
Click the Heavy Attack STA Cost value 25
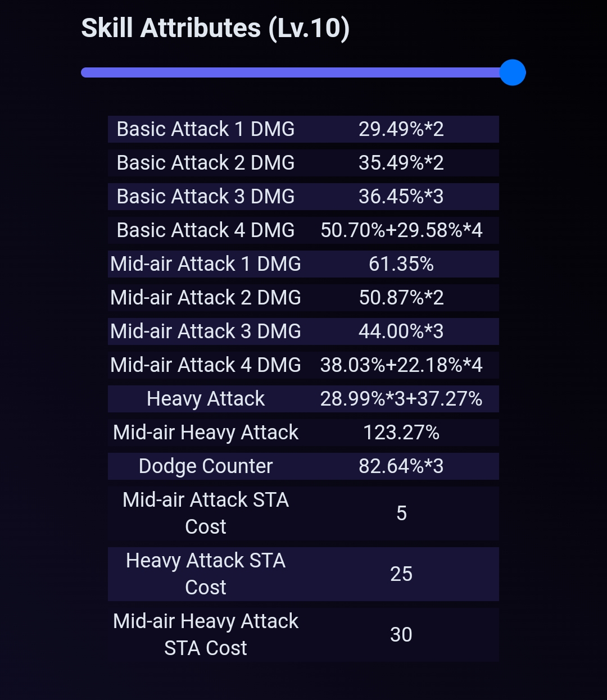pos(401,574)
